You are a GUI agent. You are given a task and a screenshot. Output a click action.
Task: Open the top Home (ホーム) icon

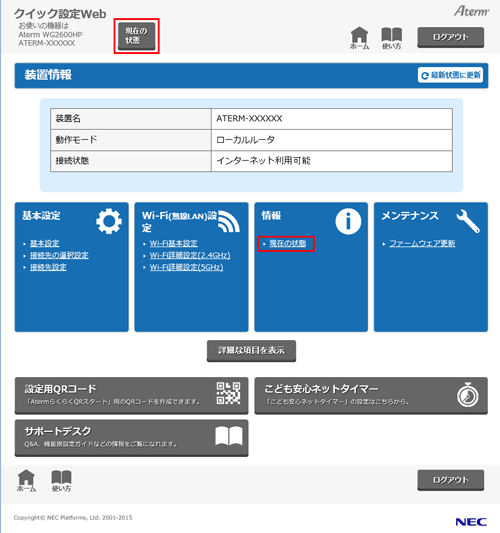tap(359, 38)
